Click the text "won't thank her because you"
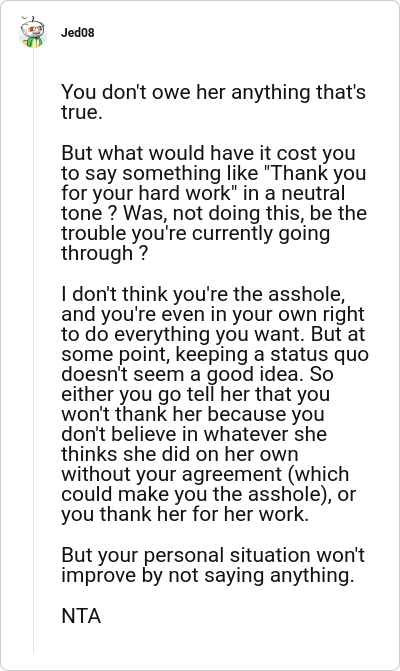Image resolution: width=400 pixels, height=671 pixels. tap(193, 414)
